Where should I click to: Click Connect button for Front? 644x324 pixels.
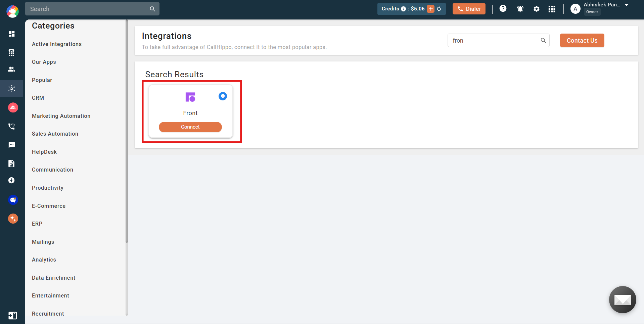pos(190,127)
